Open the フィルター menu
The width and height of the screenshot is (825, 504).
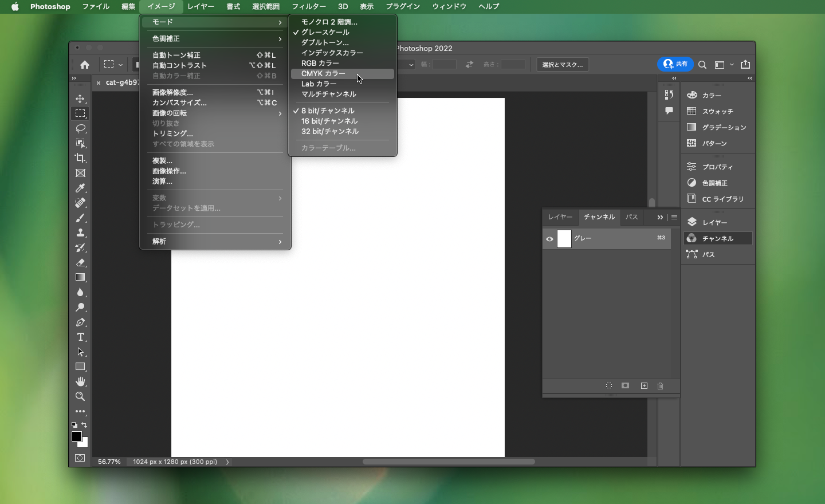click(309, 6)
